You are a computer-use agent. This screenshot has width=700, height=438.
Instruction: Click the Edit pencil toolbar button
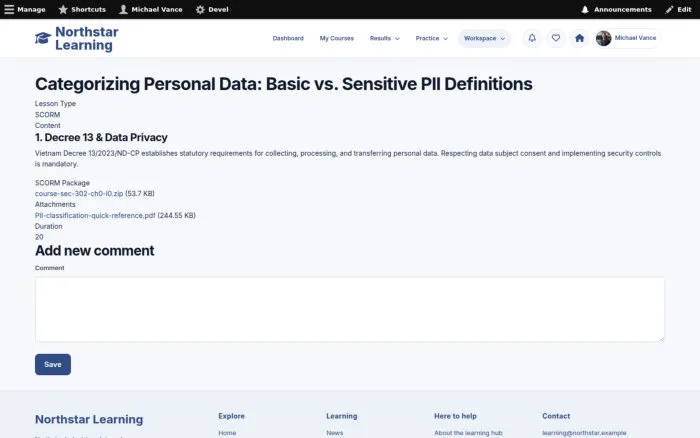(x=678, y=9)
